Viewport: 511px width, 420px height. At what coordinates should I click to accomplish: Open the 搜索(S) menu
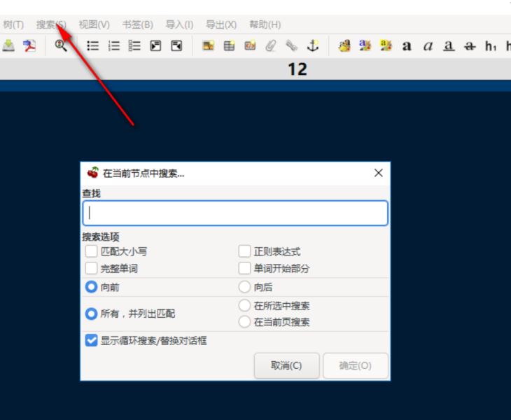[x=51, y=24]
